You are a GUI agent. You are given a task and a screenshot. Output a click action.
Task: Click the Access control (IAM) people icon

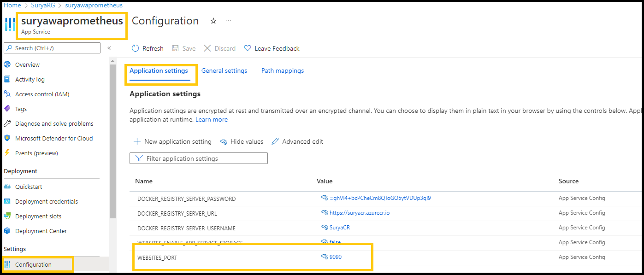(x=7, y=94)
